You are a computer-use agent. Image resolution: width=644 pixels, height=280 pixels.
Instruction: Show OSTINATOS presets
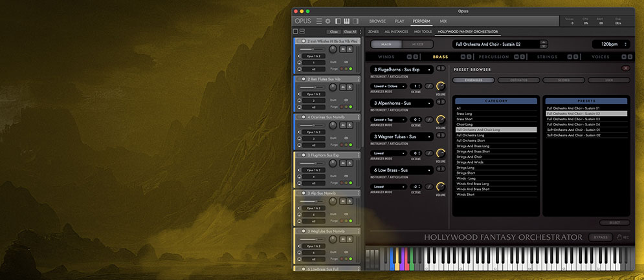(x=518, y=80)
